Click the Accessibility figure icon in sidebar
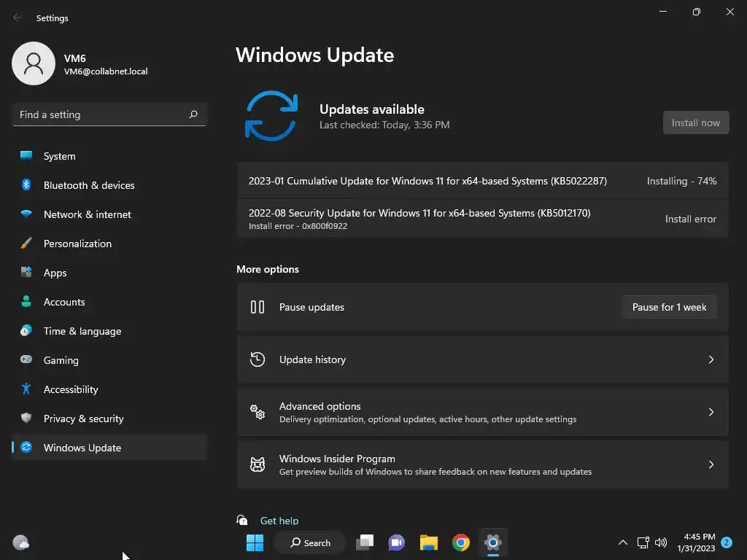This screenshot has width=747, height=560. coord(26,389)
